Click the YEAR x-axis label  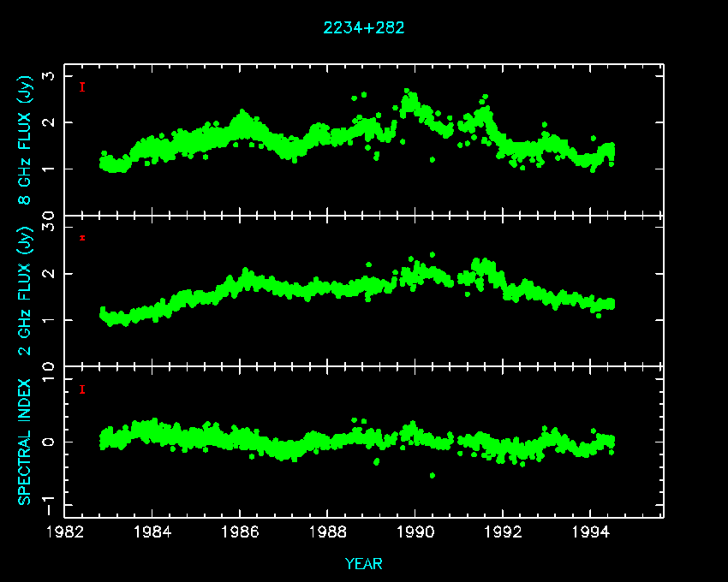click(364, 563)
